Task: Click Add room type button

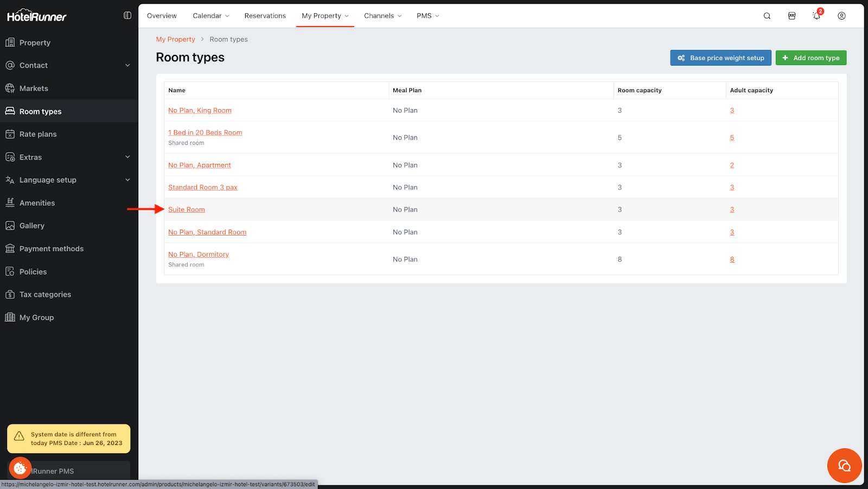Action: point(810,58)
